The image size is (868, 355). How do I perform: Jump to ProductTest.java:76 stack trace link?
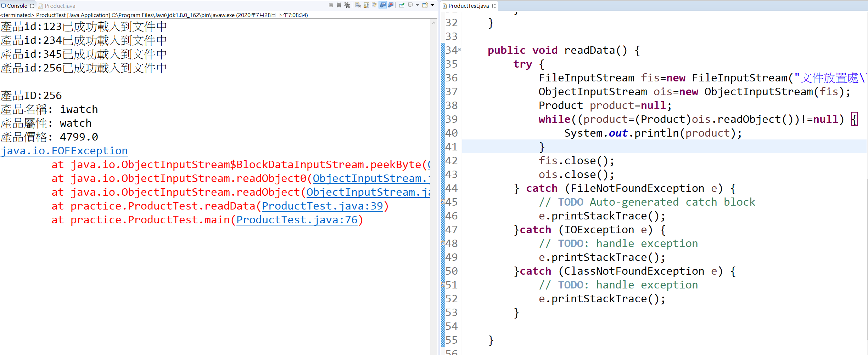(x=297, y=220)
